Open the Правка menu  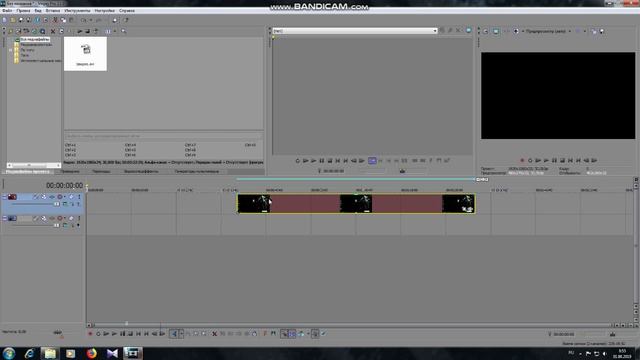(x=23, y=11)
